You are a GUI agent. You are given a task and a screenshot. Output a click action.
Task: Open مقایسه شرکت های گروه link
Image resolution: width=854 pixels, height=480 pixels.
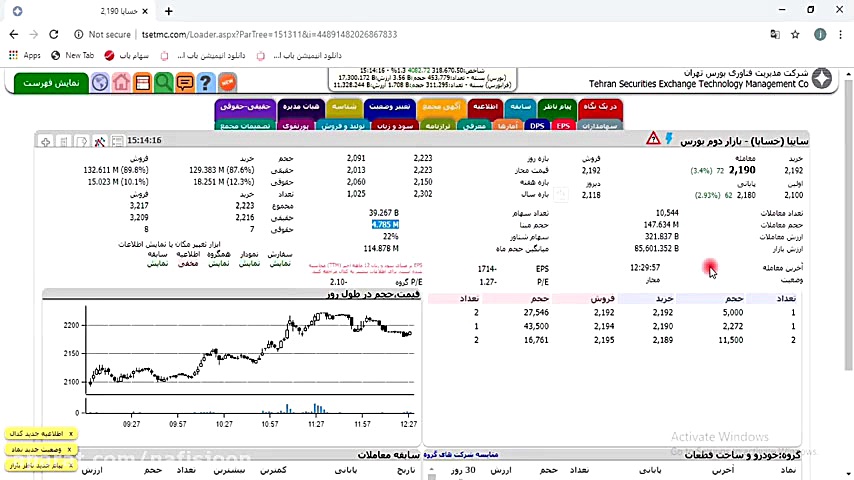point(461,454)
